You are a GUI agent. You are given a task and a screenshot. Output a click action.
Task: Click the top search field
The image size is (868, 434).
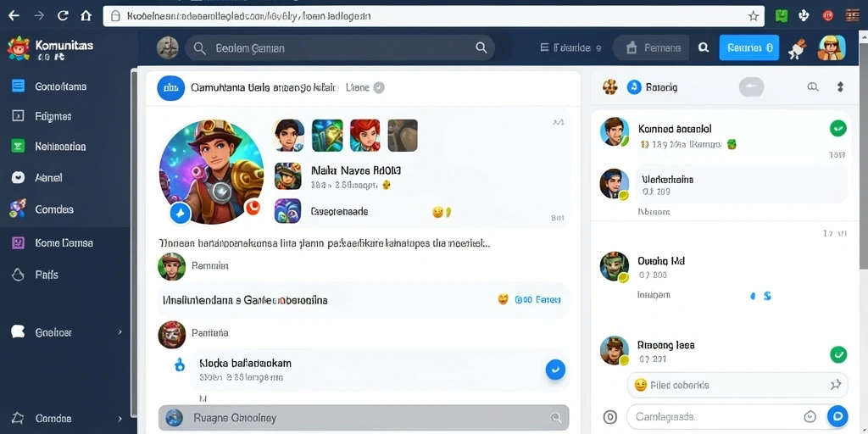pos(339,48)
